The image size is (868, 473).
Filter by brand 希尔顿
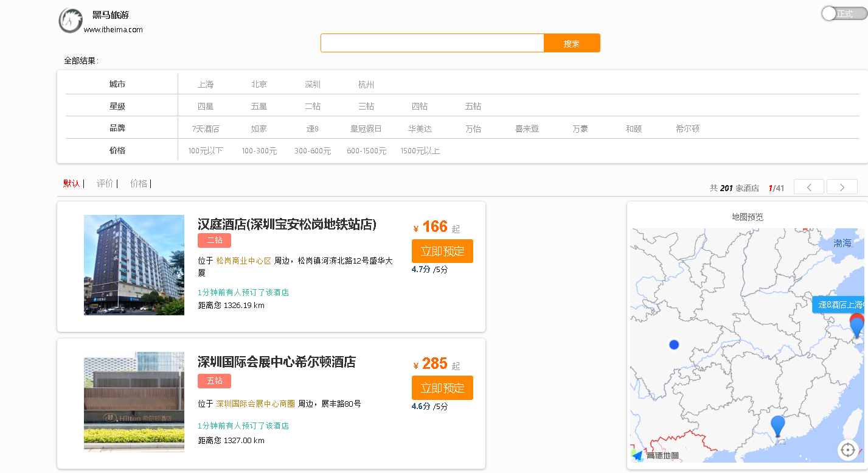pos(687,129)
